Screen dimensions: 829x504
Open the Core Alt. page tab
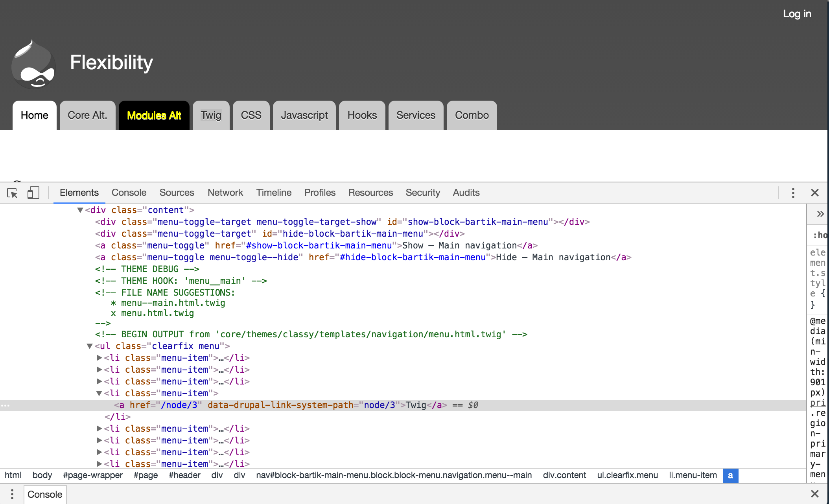click(x=87, y=115)
